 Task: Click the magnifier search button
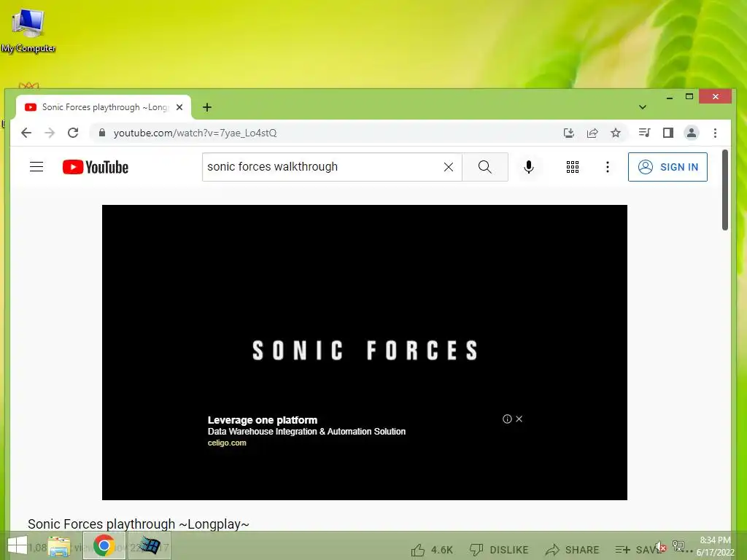tap(485, 167)
